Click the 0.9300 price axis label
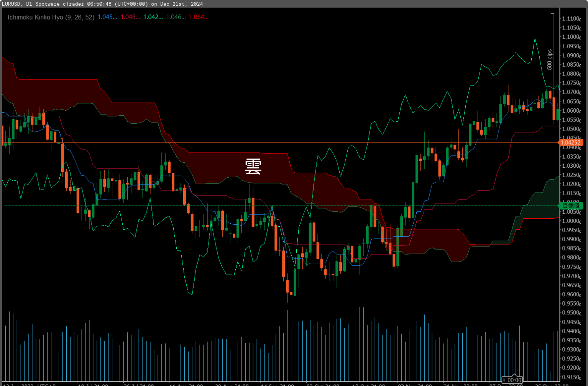 tap(572, 350)
